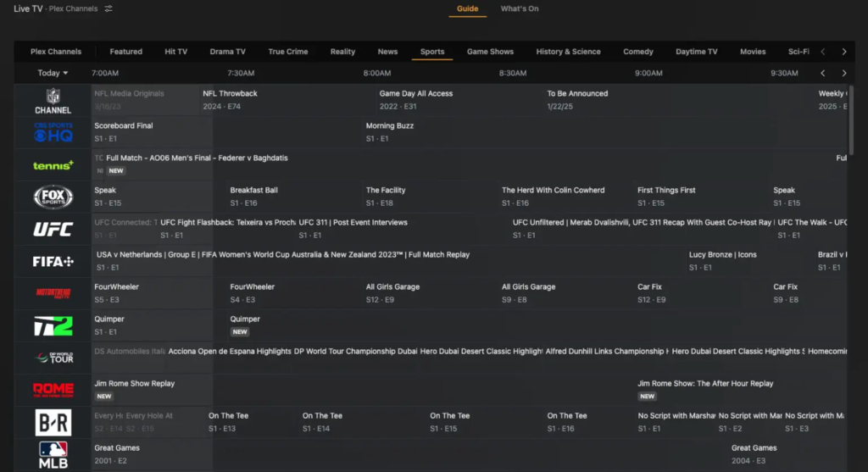Open No Script with Marshawn S1 E1
The width and height of the screenshot is (868, 472).
[676, 422]
